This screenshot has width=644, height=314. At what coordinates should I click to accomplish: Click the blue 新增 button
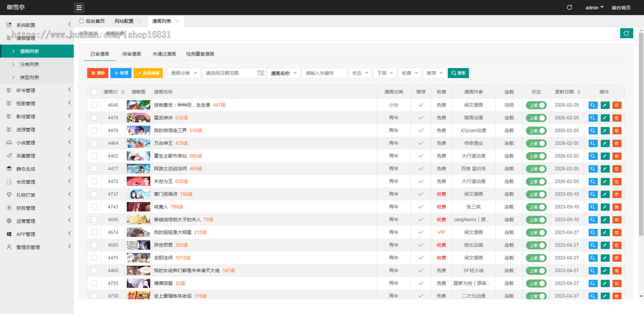coord(121,73)
